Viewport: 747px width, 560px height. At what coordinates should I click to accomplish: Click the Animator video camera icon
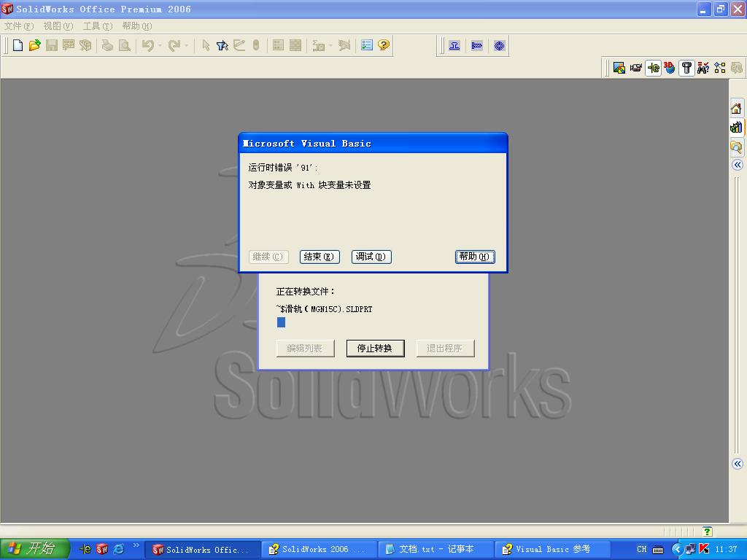(636, 68)
